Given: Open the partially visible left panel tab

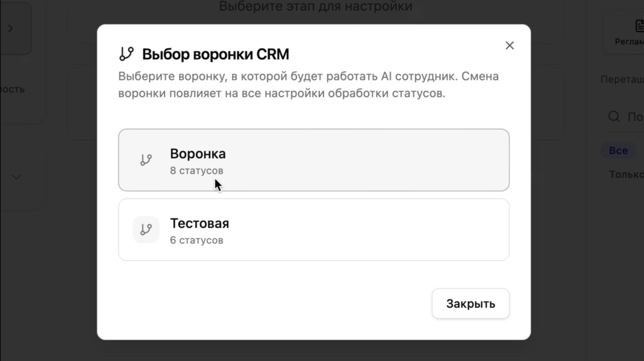Looking at the screenshot, I should tap(12, 89).
